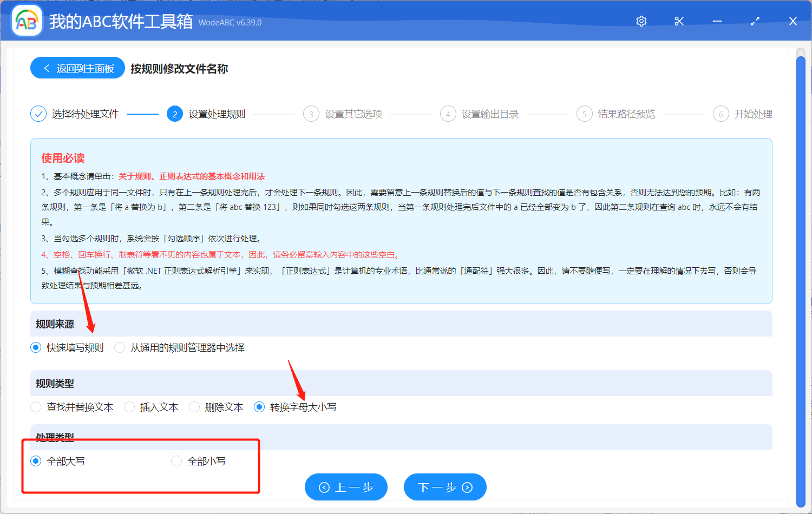Image resolution: width=812 pixels, height=514 pixels.
Task: Select the 查找并替换文本 rule type
Action: point(36,407)
